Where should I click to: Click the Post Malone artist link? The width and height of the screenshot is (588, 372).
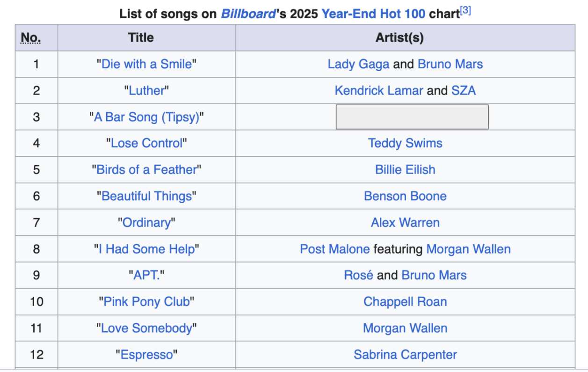pyautogui.click(x=335, y=249)
